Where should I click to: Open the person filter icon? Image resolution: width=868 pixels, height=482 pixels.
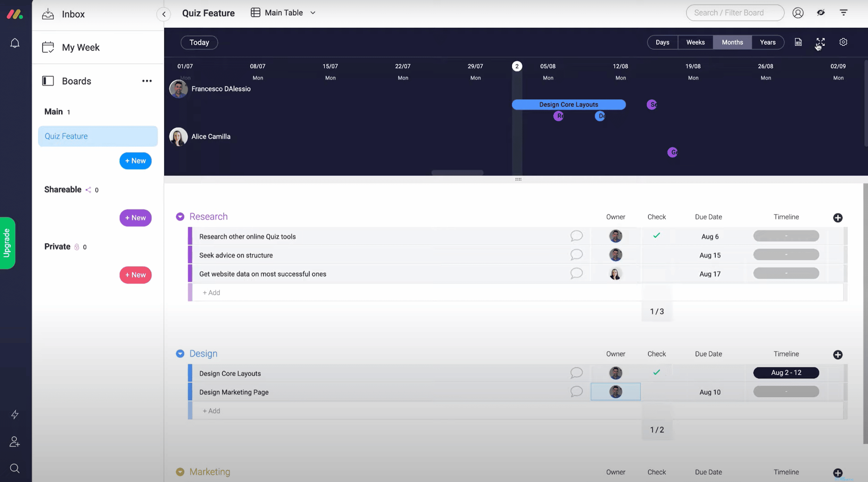tap(798, 13)
